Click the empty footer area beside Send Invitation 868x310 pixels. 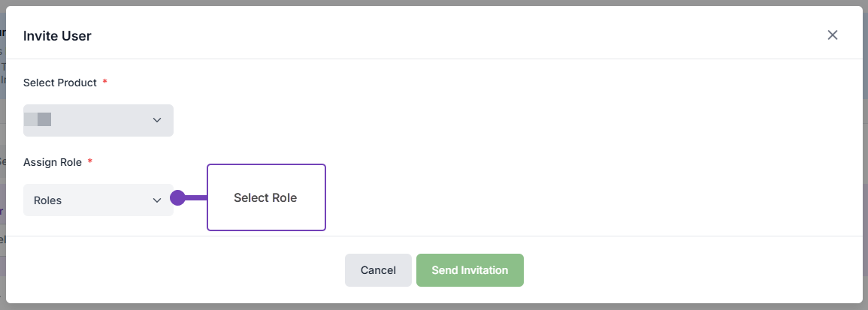point(676,270)
